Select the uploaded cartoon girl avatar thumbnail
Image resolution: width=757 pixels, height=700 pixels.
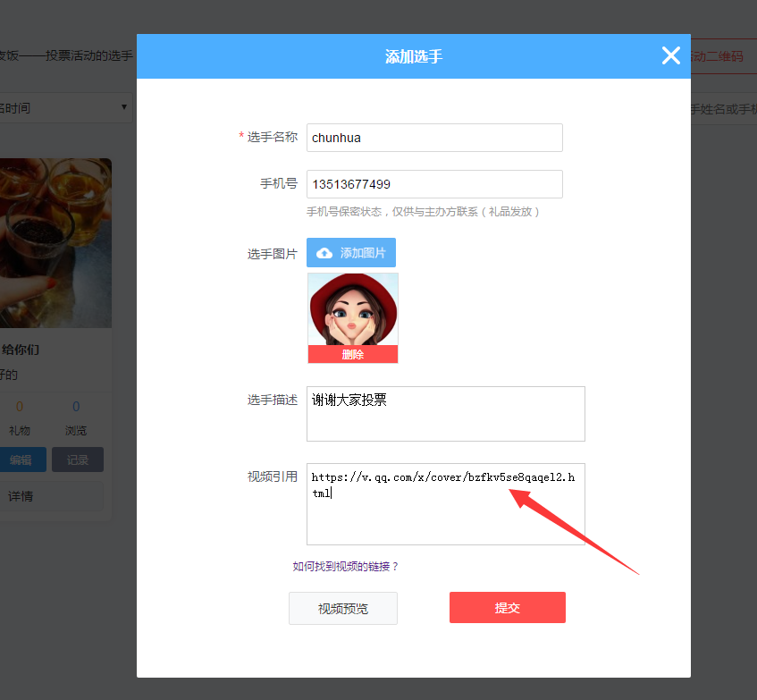(353, 310)
